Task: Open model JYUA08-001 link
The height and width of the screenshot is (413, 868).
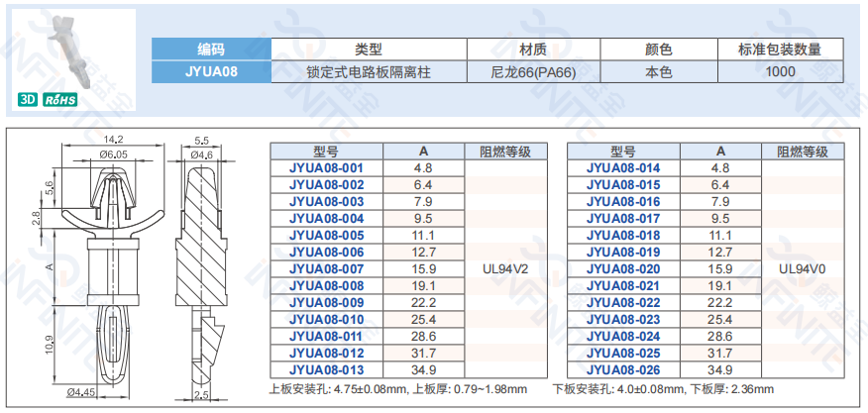Action: point(326,168)
